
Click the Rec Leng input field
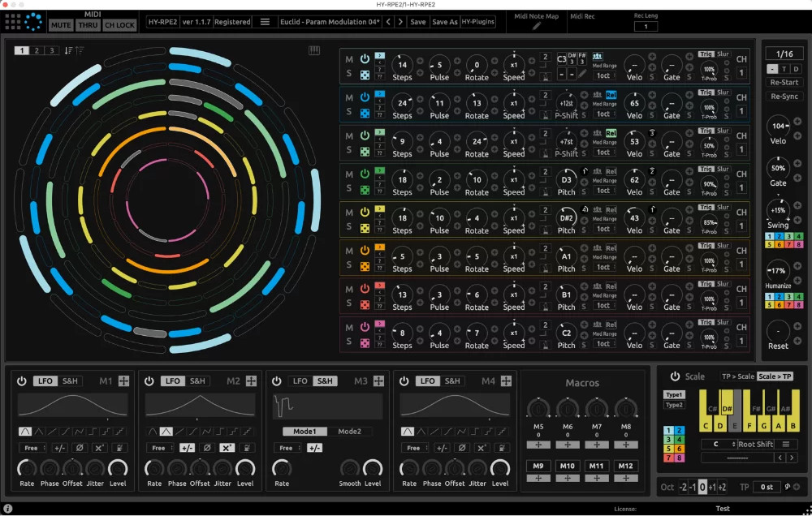645,27
